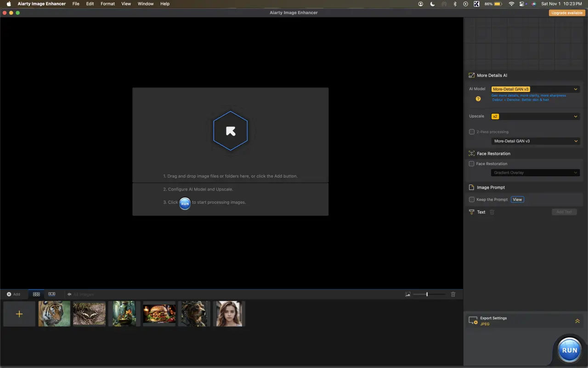Enable 2-Pass processing checkbox

(x=471, y=132)
